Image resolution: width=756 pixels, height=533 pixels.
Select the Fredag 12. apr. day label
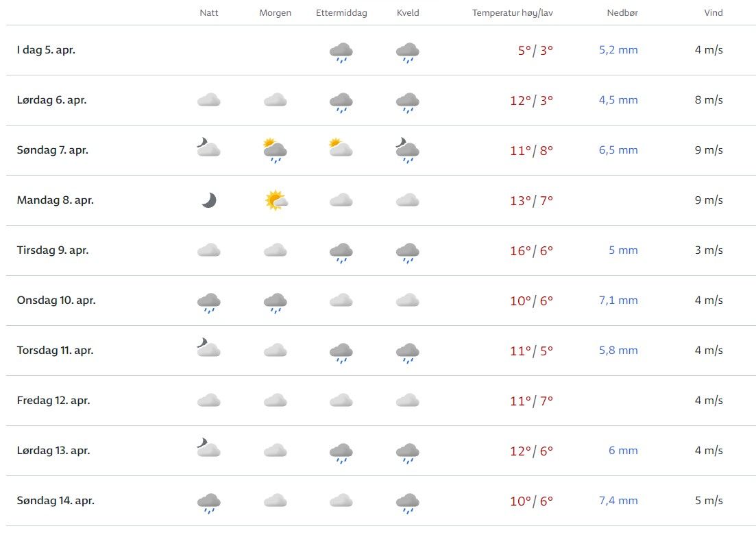[53, 401]
